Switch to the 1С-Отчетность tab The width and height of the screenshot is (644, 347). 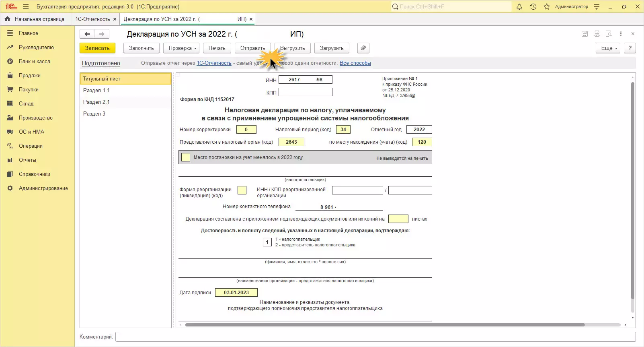(x=92, y=19)
